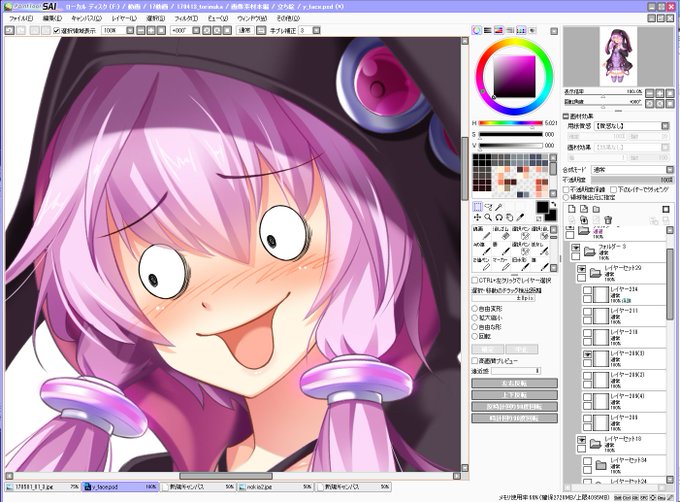The image size is (680, 502).
Task: Delete the selected layer with trash icon
Action: point(608,220)
